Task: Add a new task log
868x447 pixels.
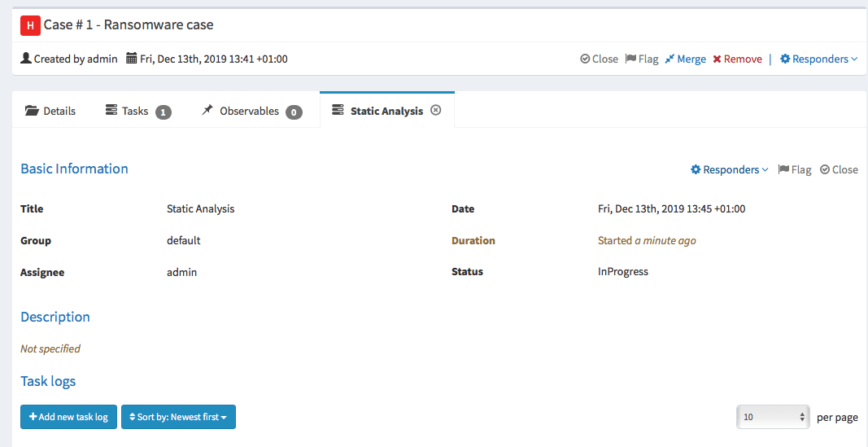Action: click(68, 417)
